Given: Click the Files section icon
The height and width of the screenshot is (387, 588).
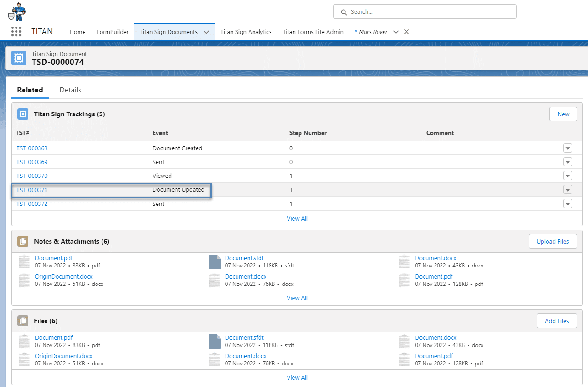Looking at the screenshot, I should 23,321.
